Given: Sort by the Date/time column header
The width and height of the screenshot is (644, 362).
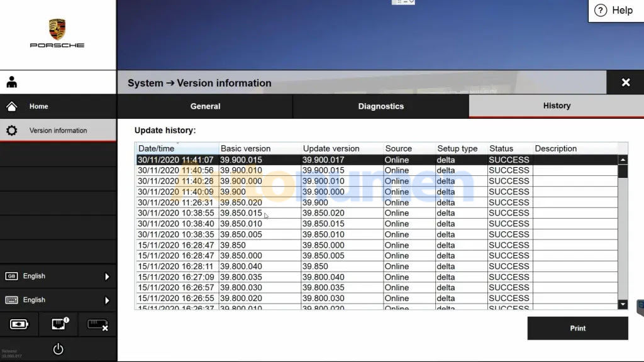Looking at the screenshot, I should pyautogui.click(x=177, y=148).
